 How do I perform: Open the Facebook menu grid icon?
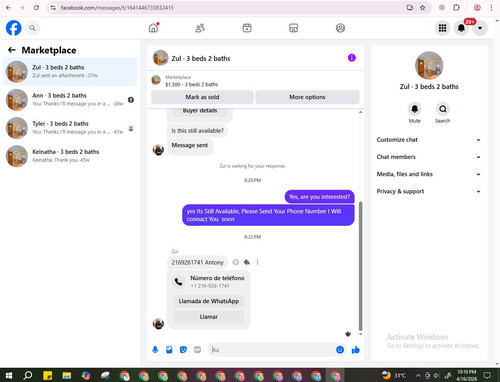click(x=442, y=28)
